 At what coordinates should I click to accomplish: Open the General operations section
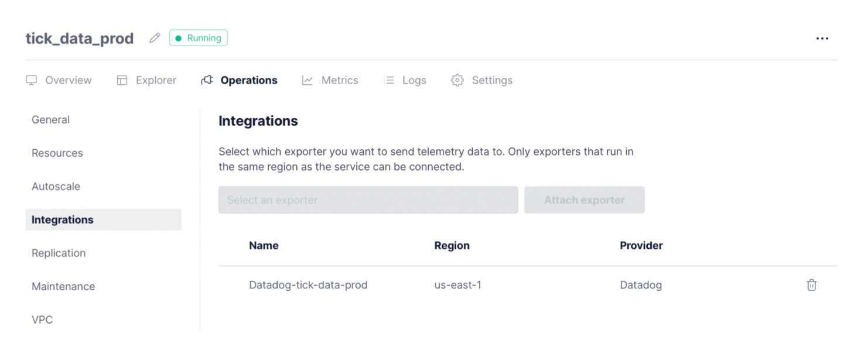pos(51,119)
